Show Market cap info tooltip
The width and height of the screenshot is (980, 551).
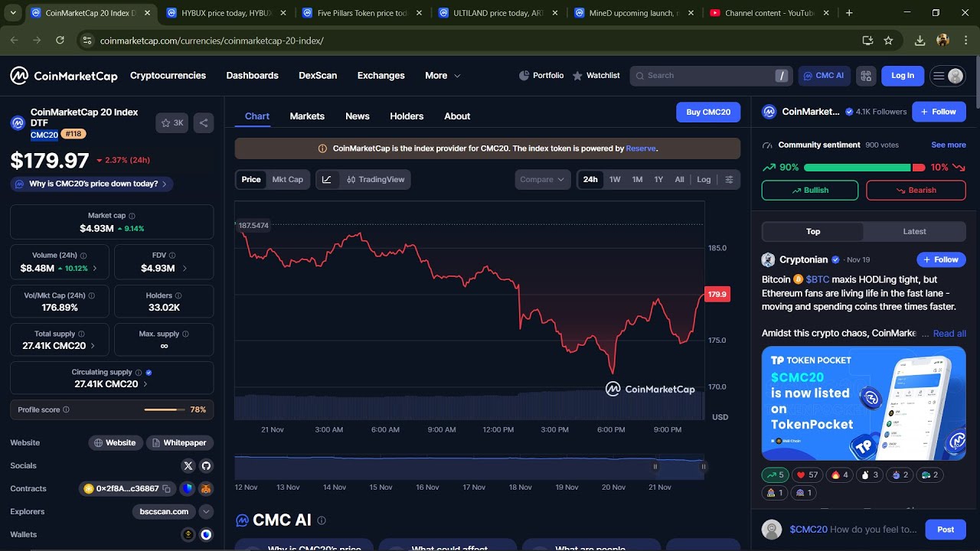point(132,216)
